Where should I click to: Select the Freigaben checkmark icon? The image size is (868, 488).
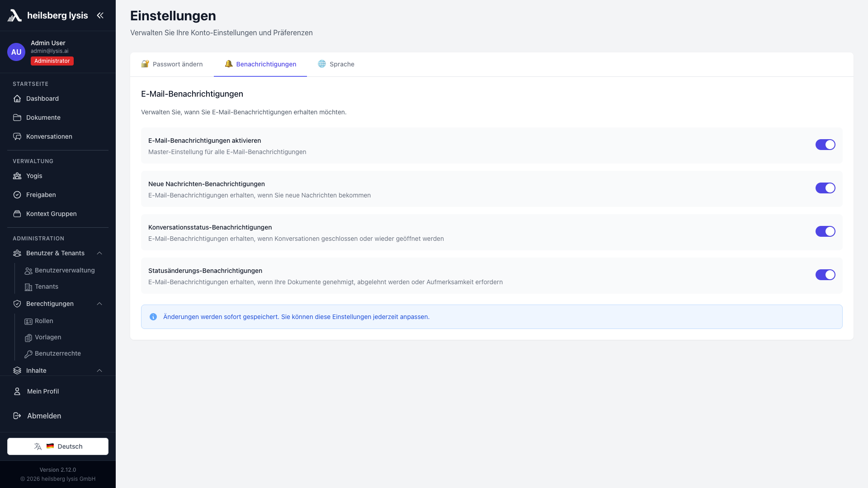(17, 195)
